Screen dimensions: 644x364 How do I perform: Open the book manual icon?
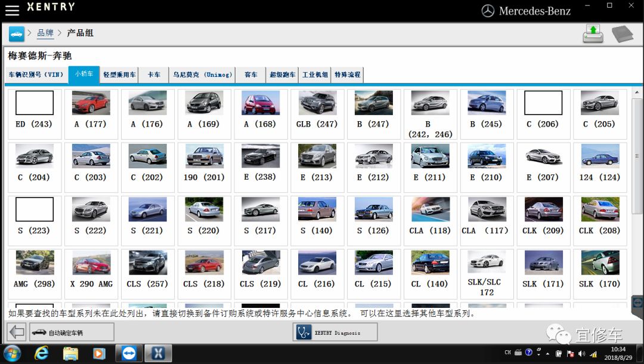(x=623, y=33)
